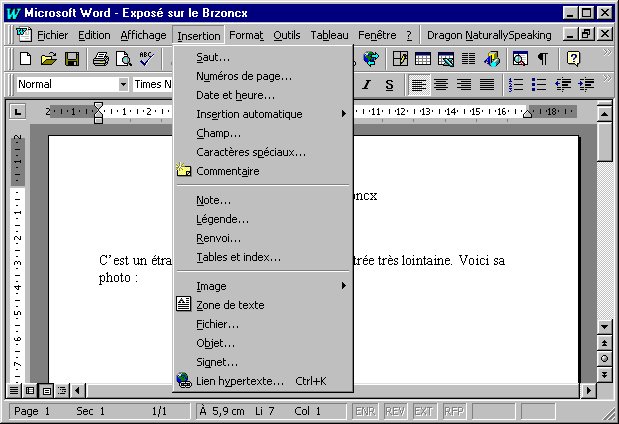Decrease indent of the paragraph
The image size is (619, 424).
563,84
